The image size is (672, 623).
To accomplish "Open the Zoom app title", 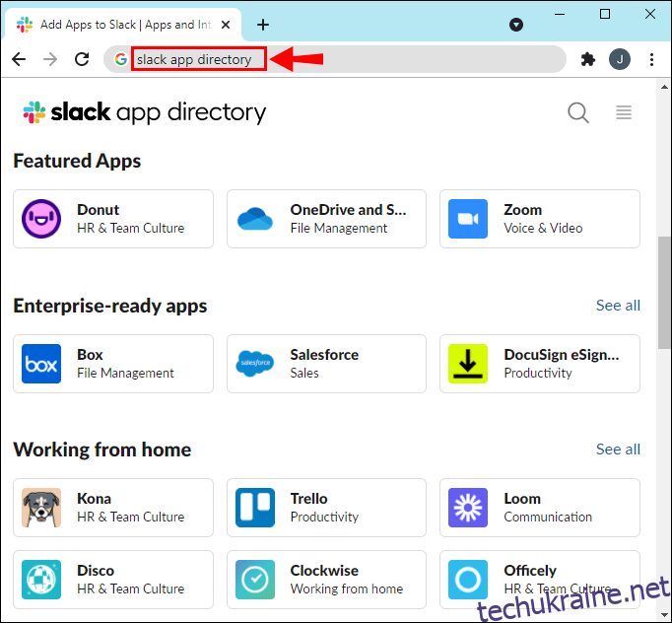I will [x=523, y=210].
